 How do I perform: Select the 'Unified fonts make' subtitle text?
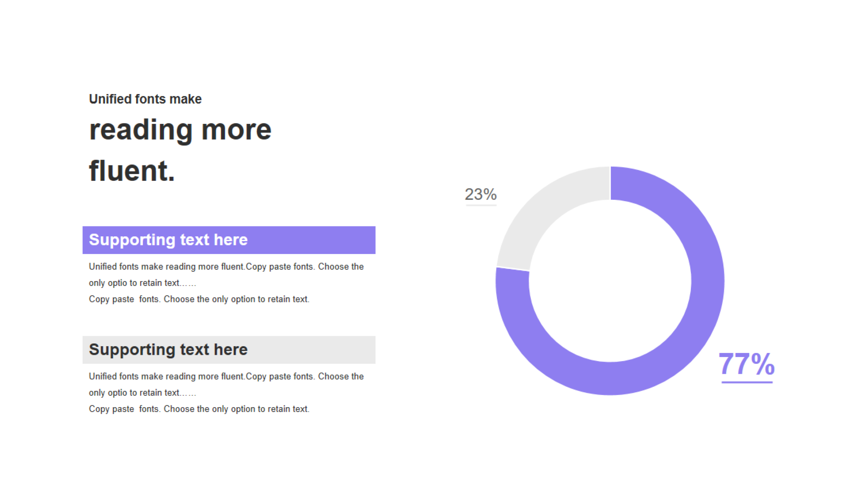point(145,99)
